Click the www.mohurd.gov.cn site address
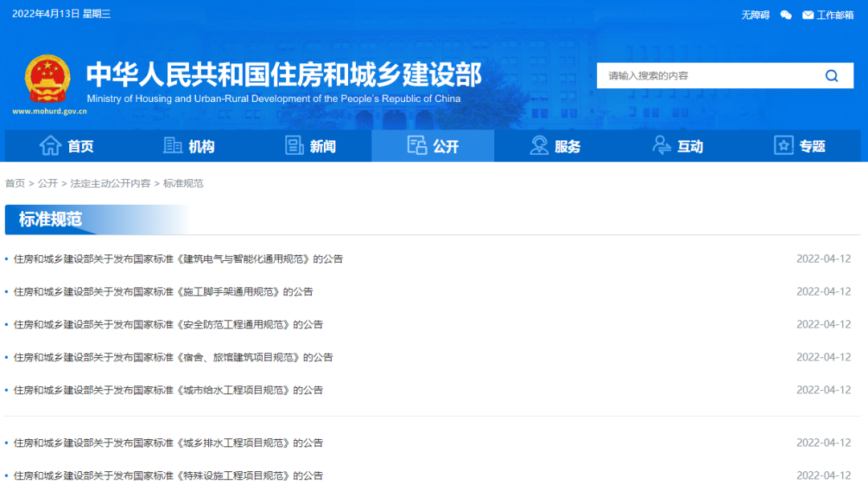This screenshot has height=497, width=868. point(50,111)
